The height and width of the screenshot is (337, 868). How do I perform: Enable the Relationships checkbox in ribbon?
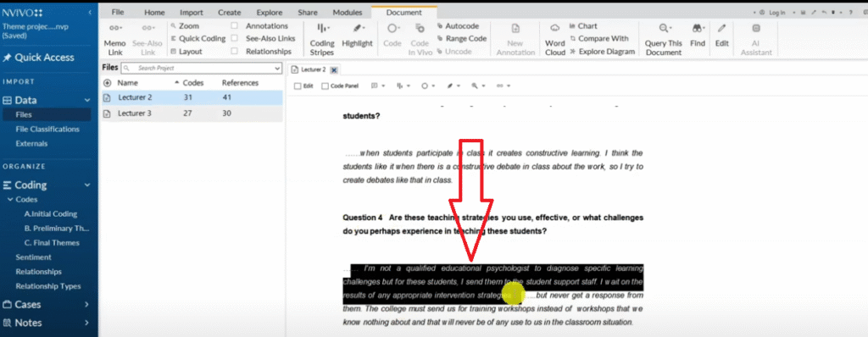pos(235,52)
